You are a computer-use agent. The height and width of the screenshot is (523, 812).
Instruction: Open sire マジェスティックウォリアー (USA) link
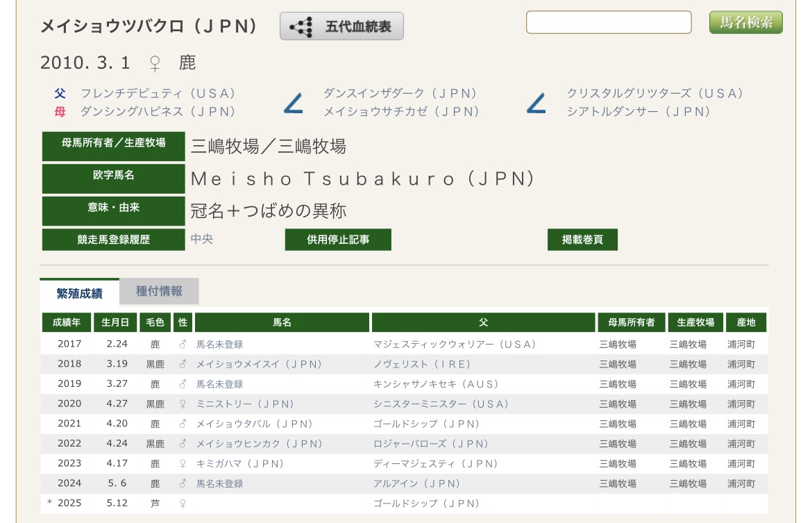455,344
